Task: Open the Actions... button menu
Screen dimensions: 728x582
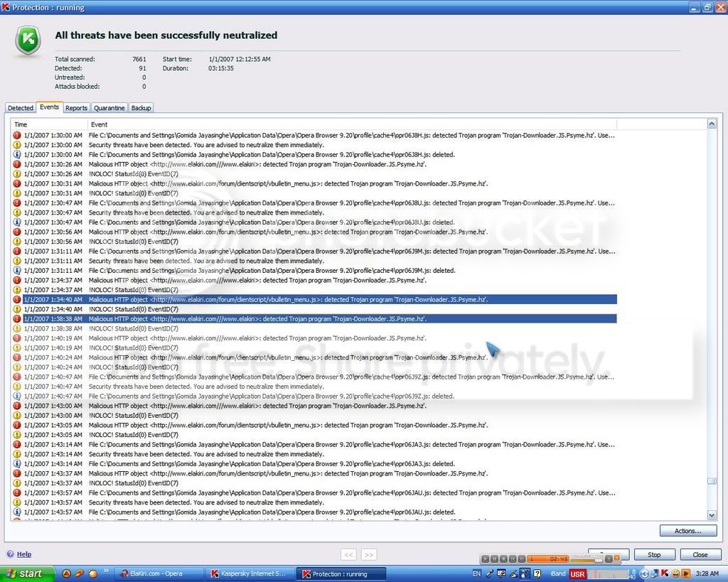Action: (x=687, y=531)
